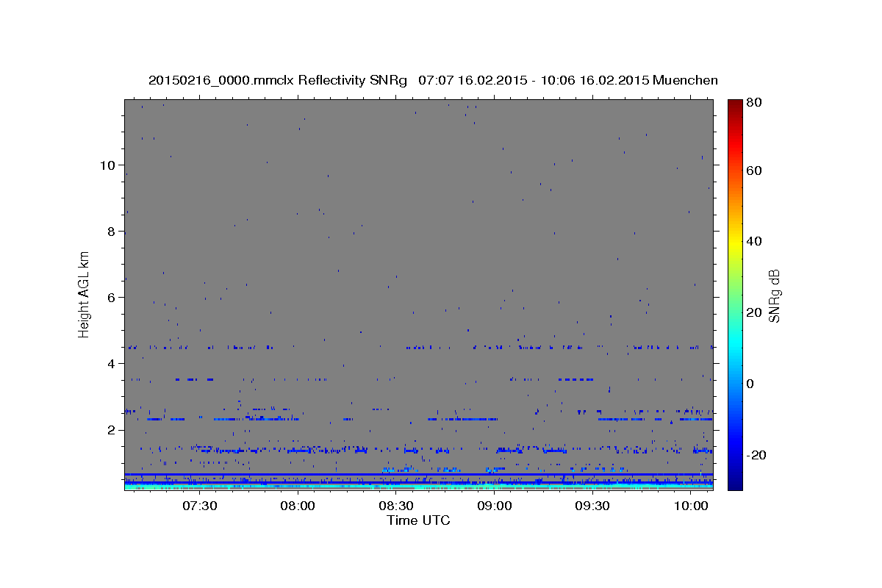
Task: Click the height tick label 8
Action: (110, 232)
